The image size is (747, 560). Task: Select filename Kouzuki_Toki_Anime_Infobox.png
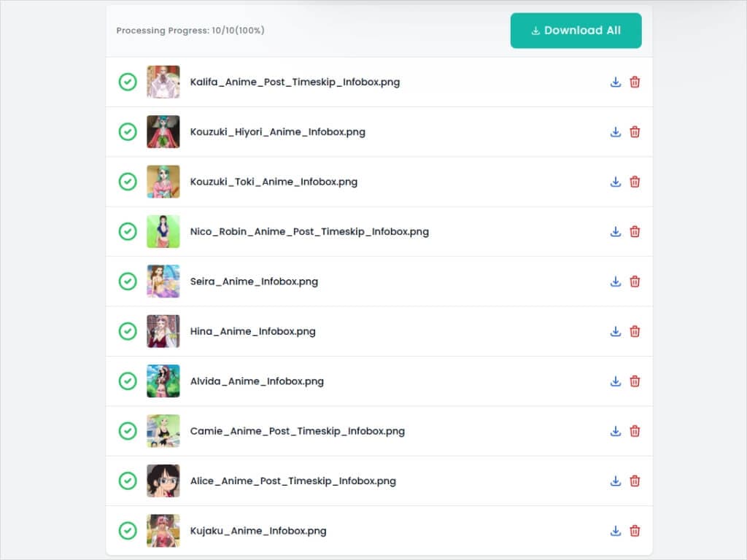click(274, 182)
